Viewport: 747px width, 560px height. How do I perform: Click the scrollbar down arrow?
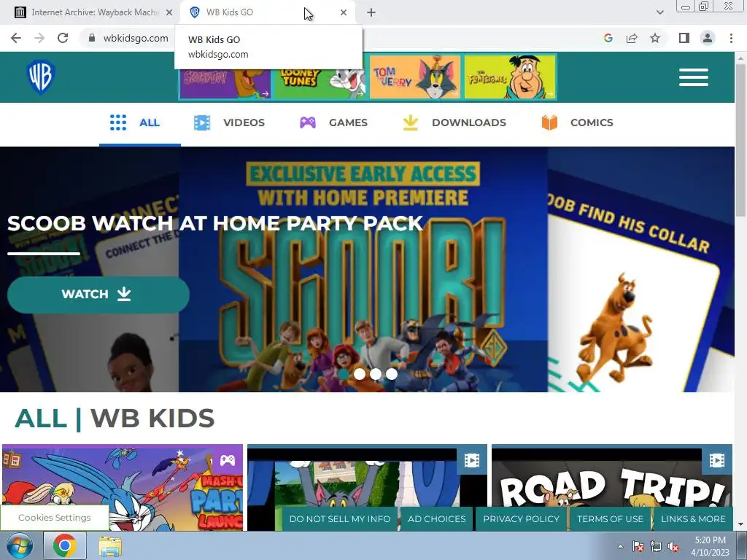click(741, 525)
